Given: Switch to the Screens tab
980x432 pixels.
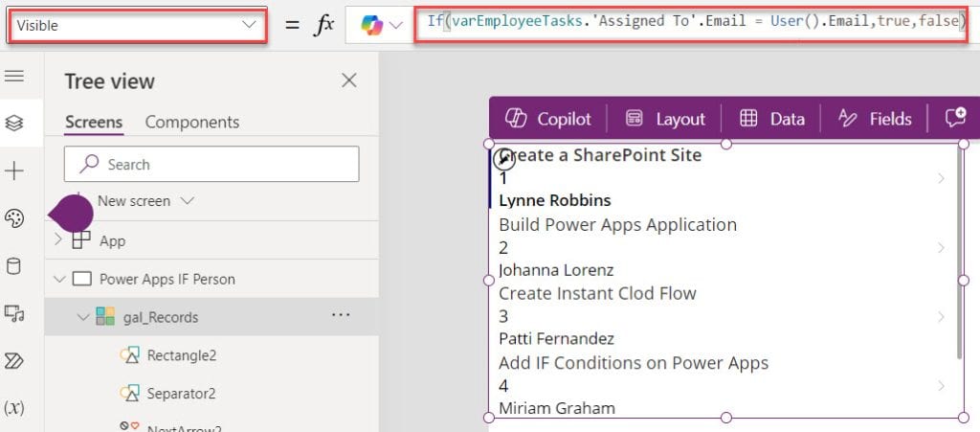Looking at the screenshot, I should [94, 122].
